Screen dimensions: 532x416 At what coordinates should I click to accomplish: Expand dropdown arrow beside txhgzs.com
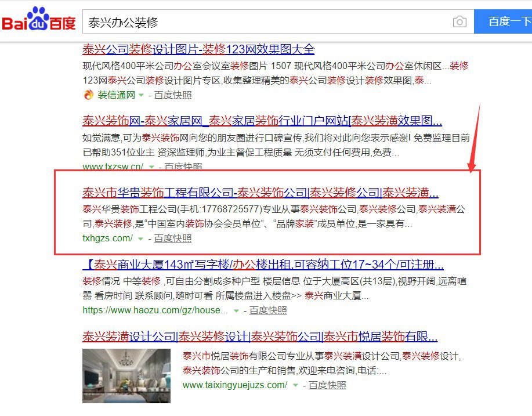click(x=140, y=238)
